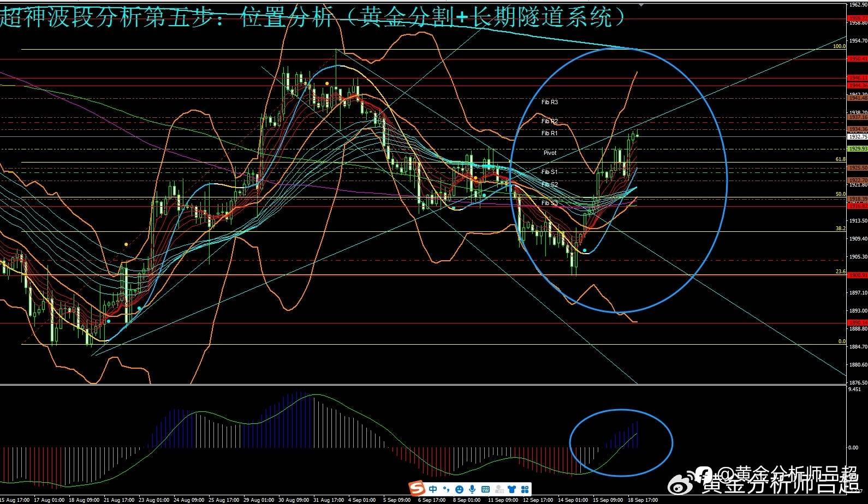
Task: Click the 1962.90 price axis value
Action: pyautogui.click(x=859, y=4)
